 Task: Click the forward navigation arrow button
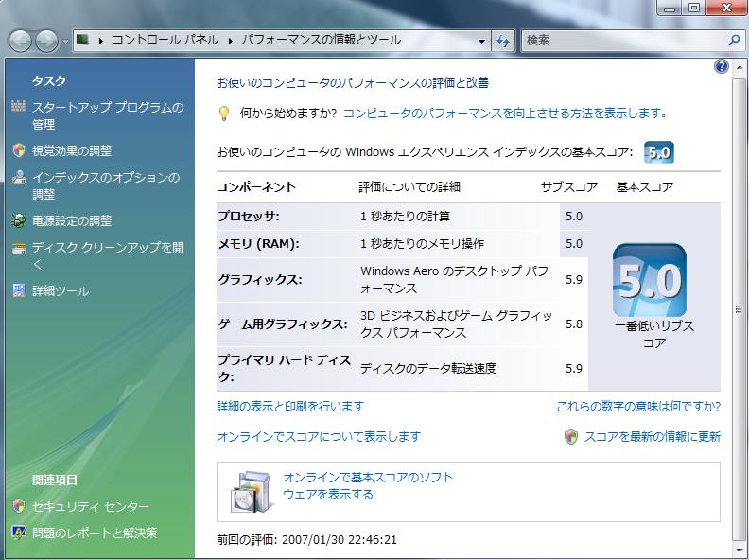point(47,41)
